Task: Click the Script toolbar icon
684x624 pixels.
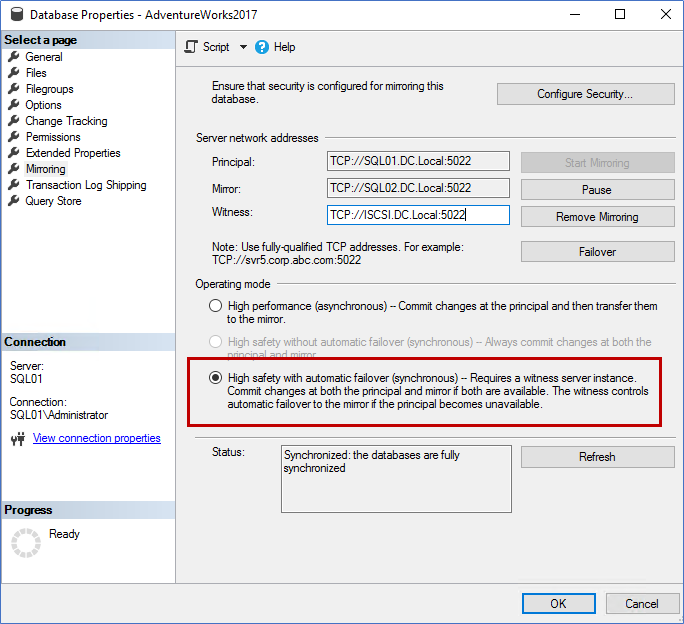Action: [191, 47]
